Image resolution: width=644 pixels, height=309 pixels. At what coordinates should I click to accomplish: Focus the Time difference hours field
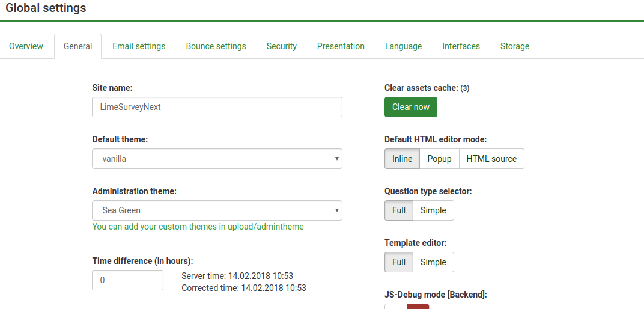127,280
